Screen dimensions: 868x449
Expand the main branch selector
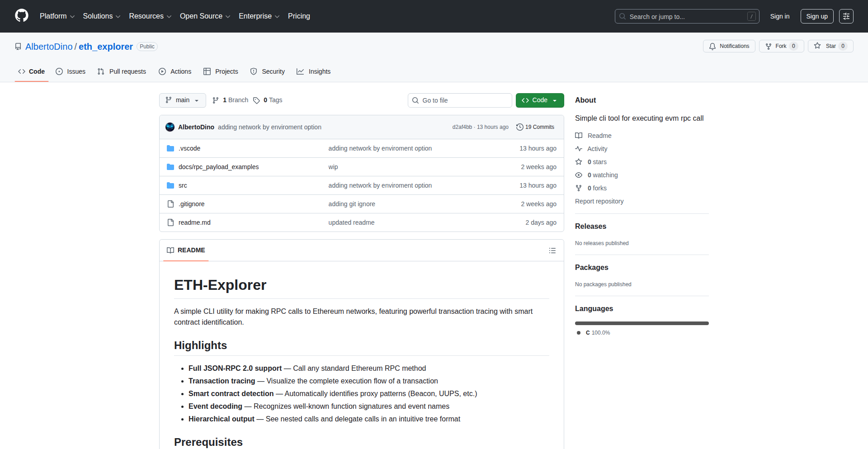(x=182, y=100)
